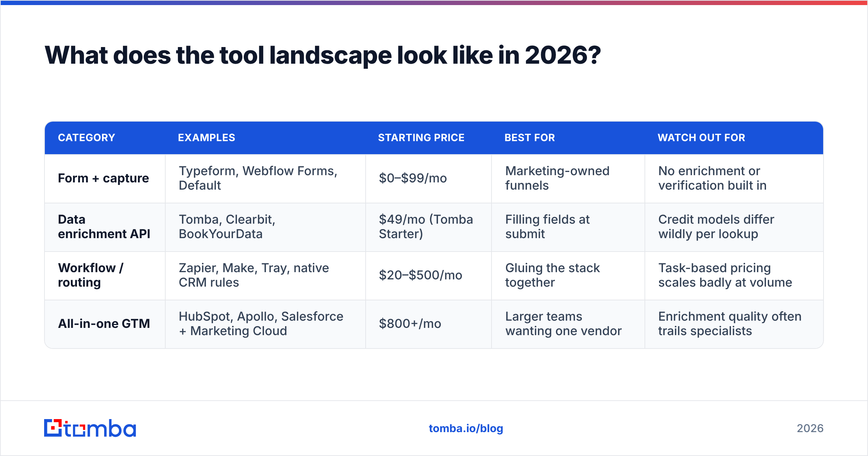
Task: Select the 'Workflow / routing' category cell
Action: pos(105,275)
